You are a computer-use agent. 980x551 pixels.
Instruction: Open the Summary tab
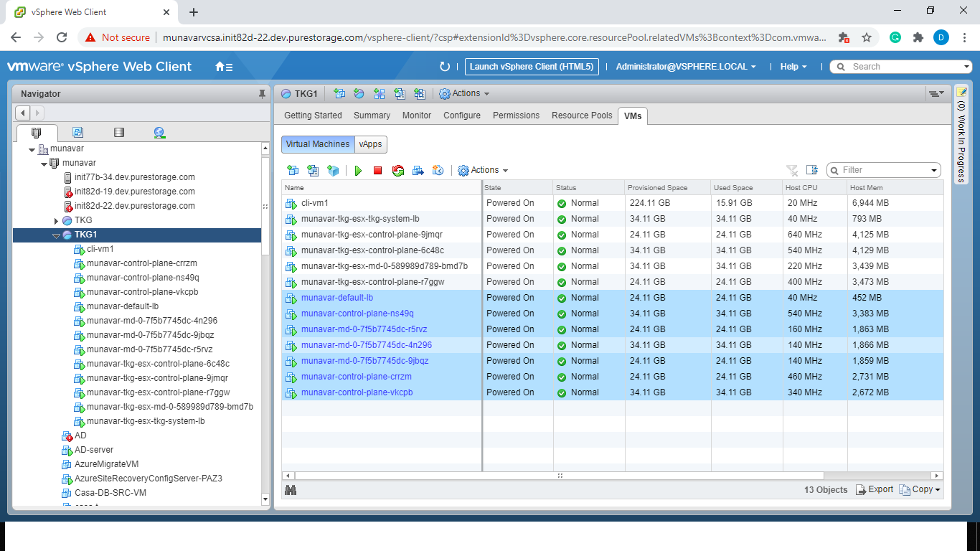tap(372, 116)
